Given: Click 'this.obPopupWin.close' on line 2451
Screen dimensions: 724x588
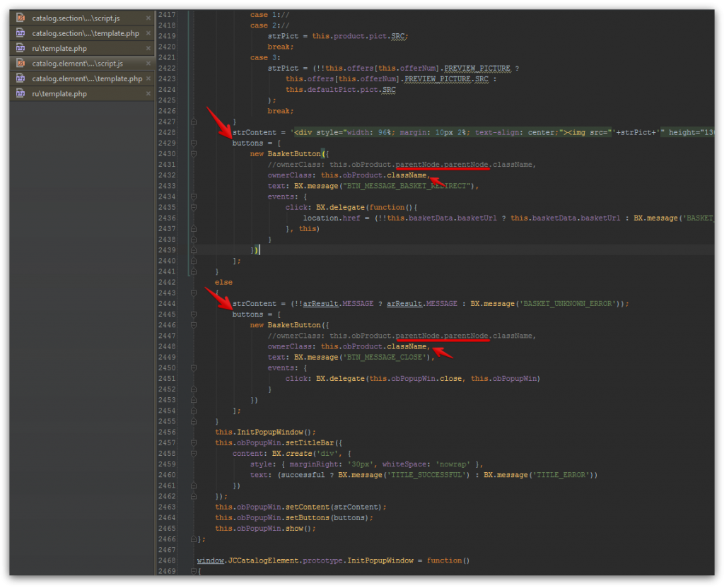Looking at the screenshot, I should tap(416, 379).
